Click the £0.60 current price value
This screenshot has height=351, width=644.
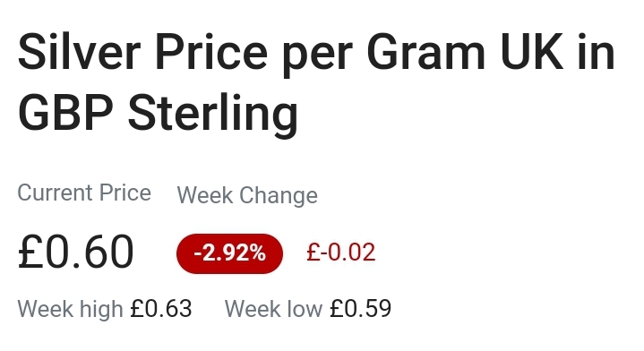pos(75,252)
